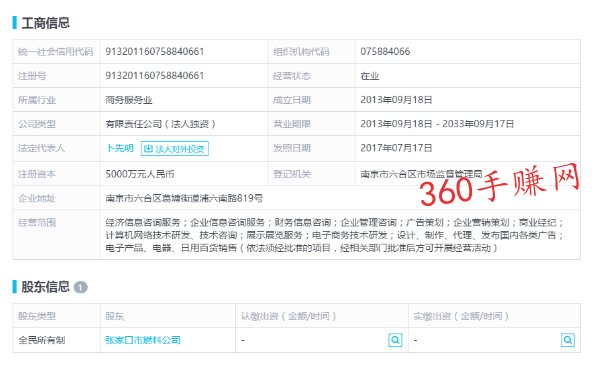
Task: Select the 股东信息 section heading
Action: pos(45,287)
